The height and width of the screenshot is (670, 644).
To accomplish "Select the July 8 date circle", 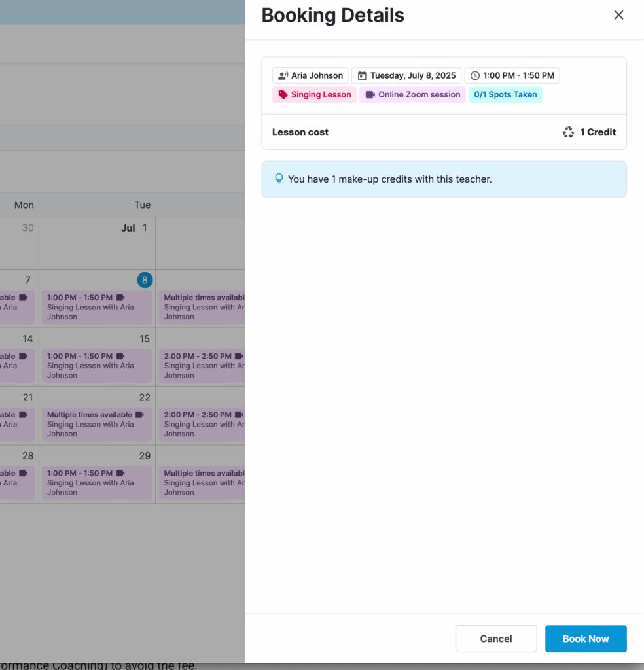I will point(145,280).
